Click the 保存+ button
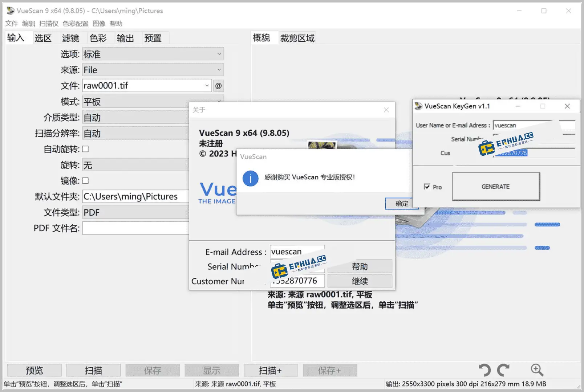584x392 pixels. pyautogui.click(x=330, y=370)
